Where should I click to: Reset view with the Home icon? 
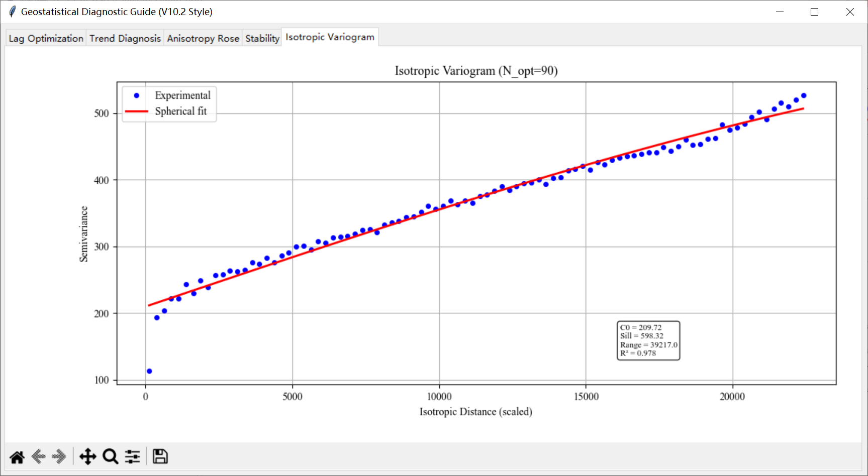click(x=17, y=457)
